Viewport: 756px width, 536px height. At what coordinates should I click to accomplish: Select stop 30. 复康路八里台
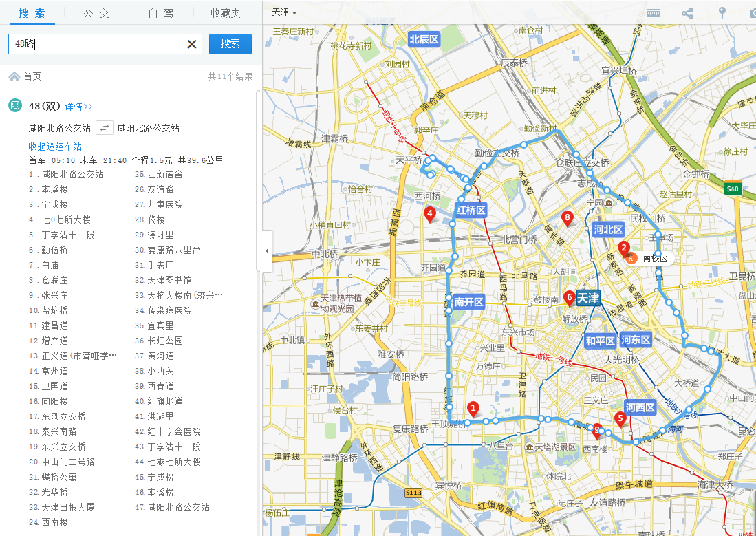coord(168,250)
